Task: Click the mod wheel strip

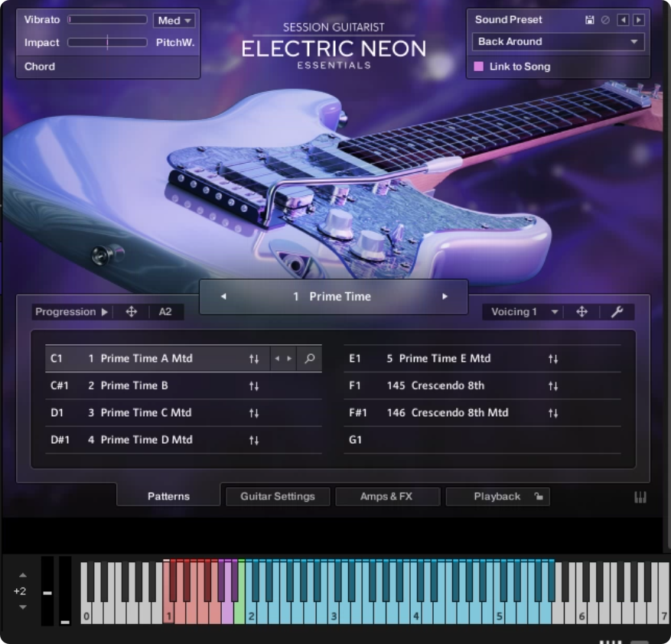Action: coord(65,591)
